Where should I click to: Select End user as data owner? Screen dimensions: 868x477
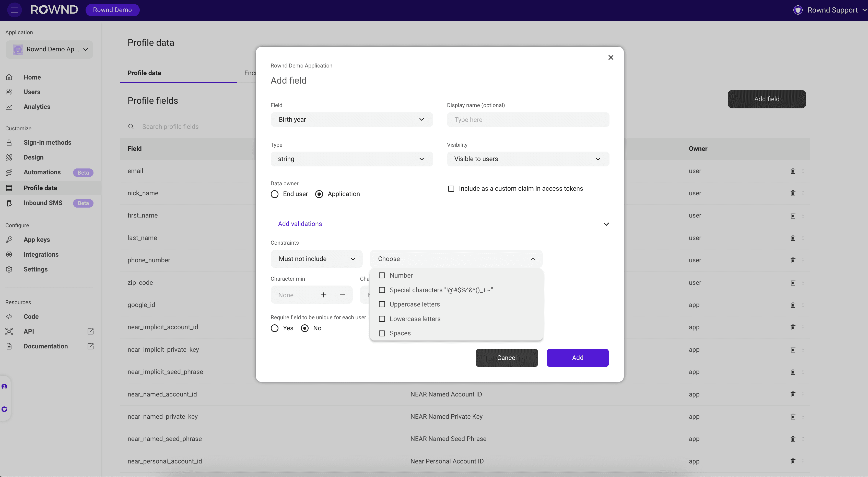click(275, 194)
